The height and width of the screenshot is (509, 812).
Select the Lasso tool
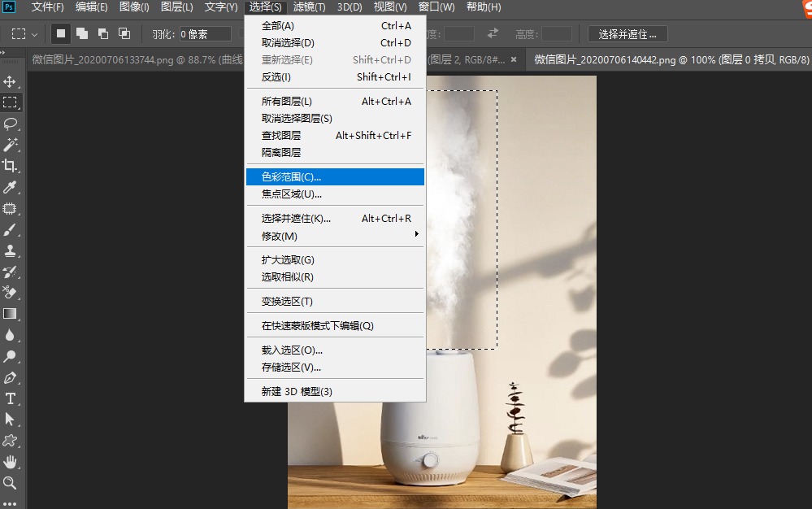click(x=11, y=124)
